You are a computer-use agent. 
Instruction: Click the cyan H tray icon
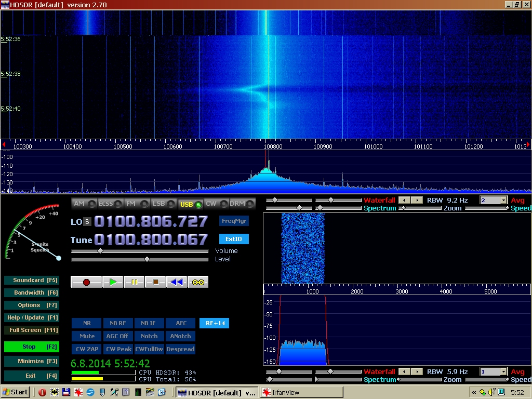501,393
